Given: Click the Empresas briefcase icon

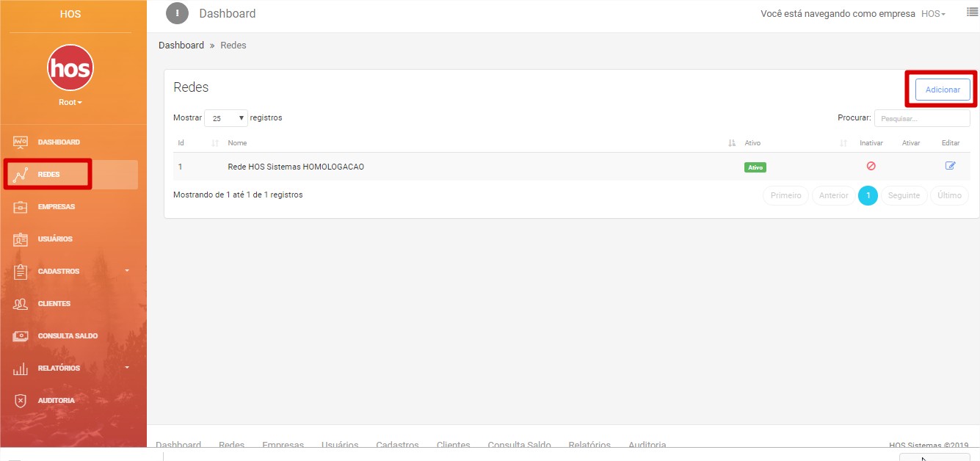Looking at the screenshot, I should click(x=21, y=207).
